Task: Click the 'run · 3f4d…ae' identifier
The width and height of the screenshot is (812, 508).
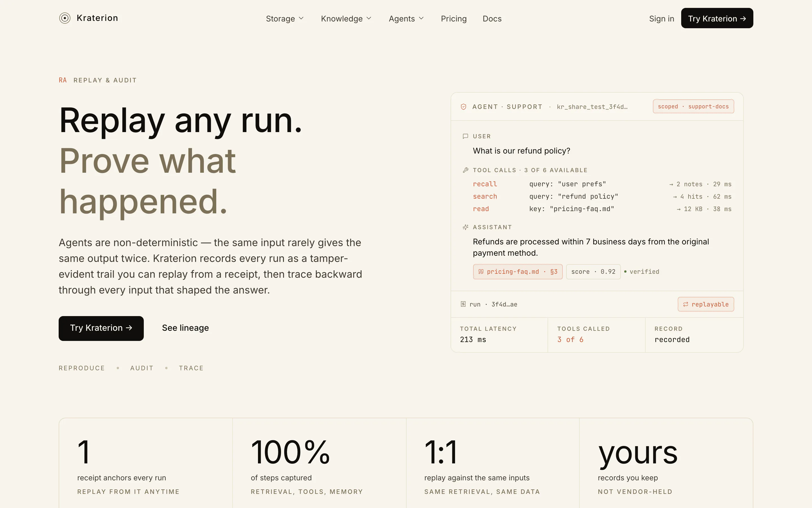Action: 493,305
